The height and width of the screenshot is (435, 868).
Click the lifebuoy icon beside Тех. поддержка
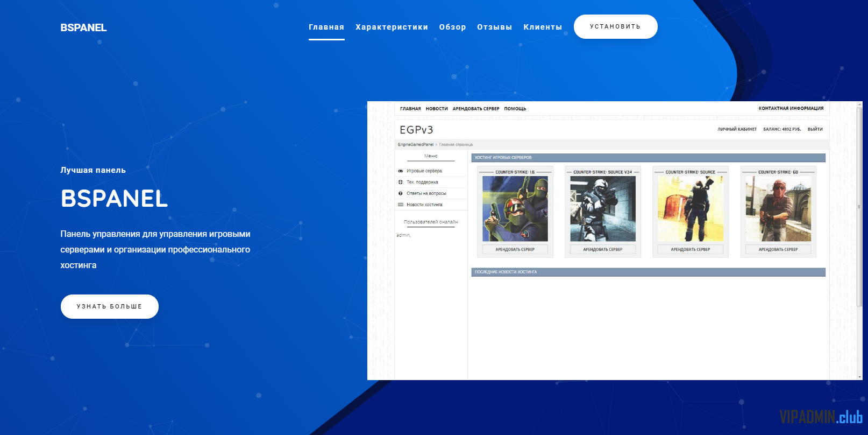[x=400, y=183]
